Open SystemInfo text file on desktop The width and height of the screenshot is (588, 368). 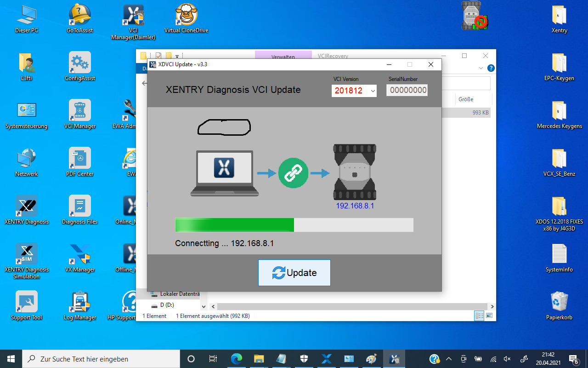(x=559, y=258)
